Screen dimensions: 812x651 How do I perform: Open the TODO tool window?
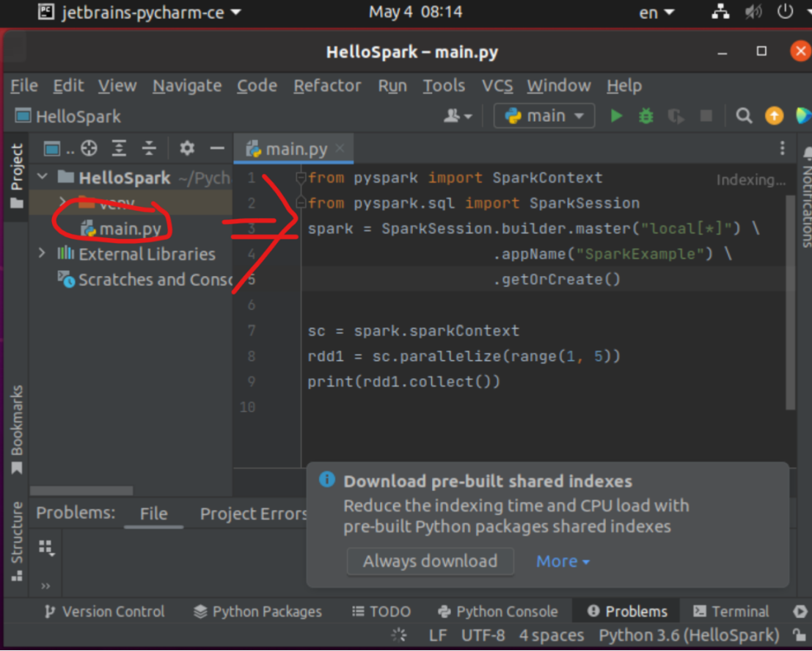pyautogui.click(x=381, y=611)
